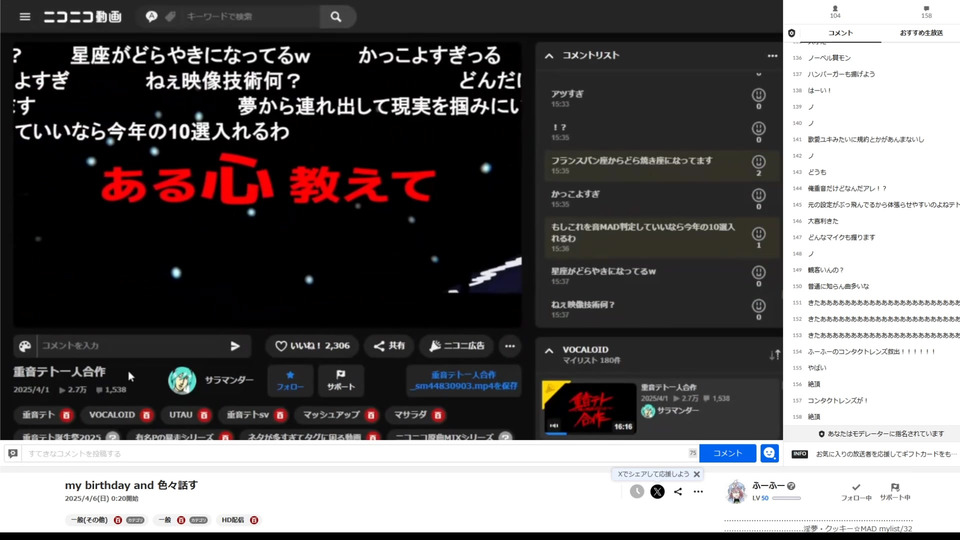Collapse the VOCALOID mylist panel

tap(549, 351)
